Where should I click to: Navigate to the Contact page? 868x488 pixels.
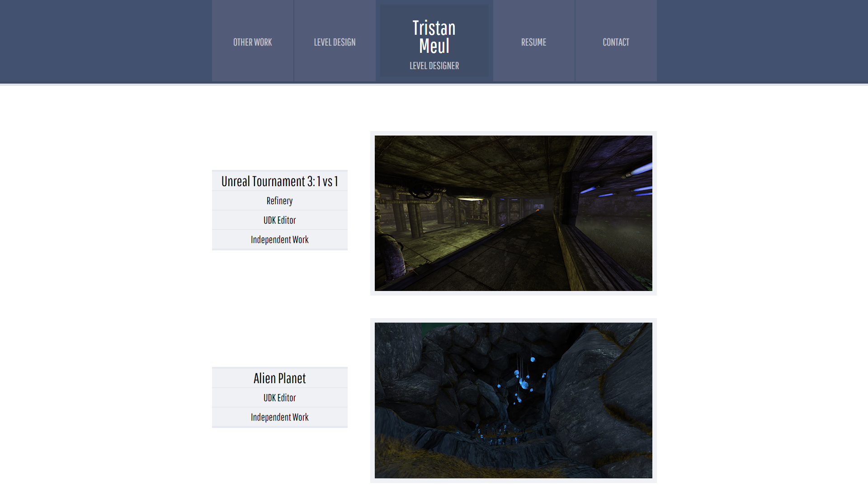(x=616, y=42)
